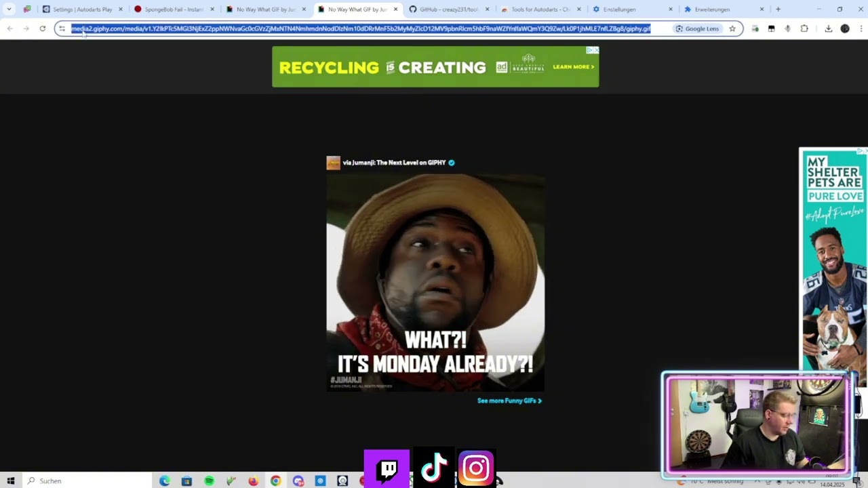Open See more Funny GIFs link
The height and width of the screenshot is (488, 868).
pyautogui.click(x=509, y=401)
